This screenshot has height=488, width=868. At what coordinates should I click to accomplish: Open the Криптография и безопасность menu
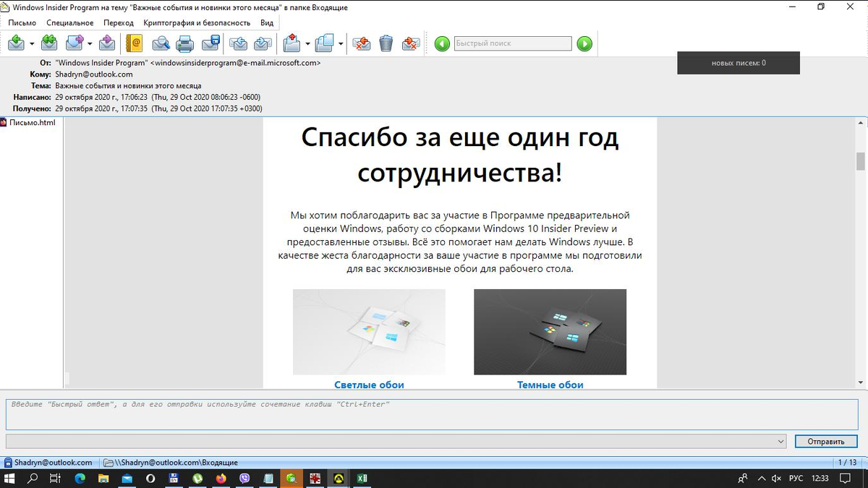[197, 22]
